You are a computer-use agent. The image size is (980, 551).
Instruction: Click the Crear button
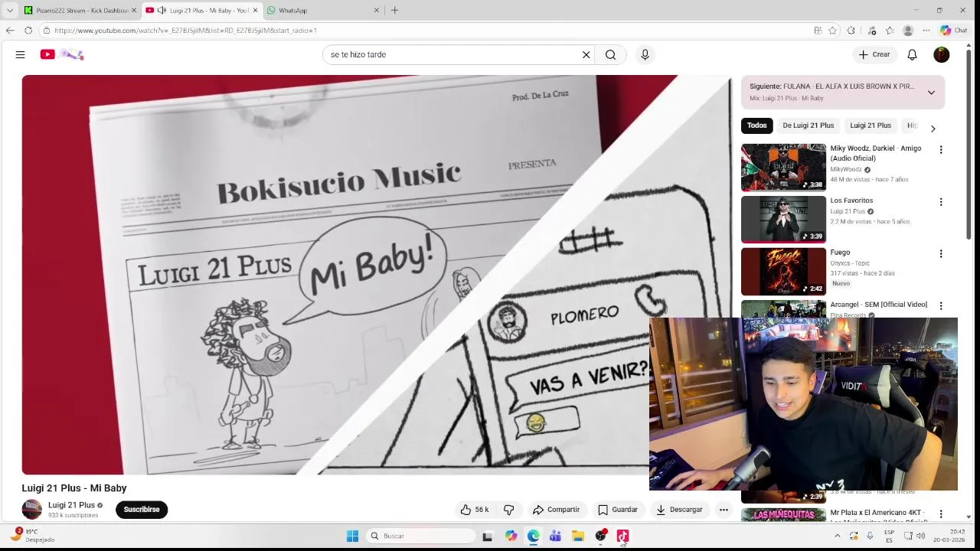(874, 54)
